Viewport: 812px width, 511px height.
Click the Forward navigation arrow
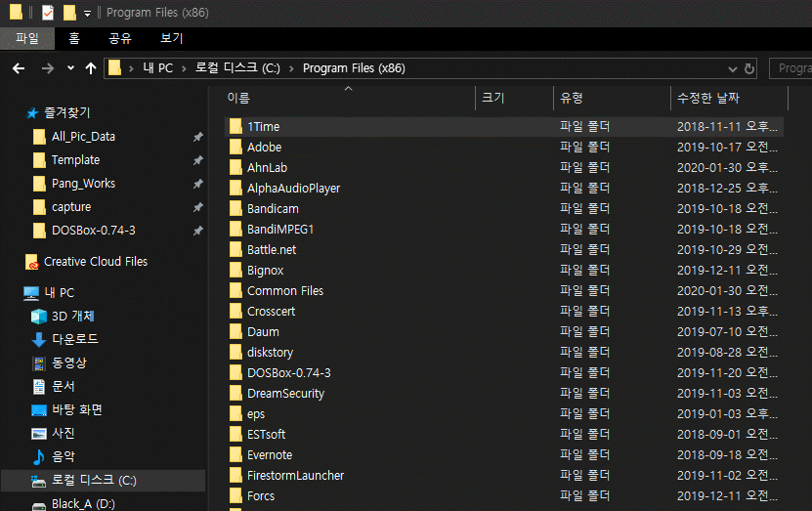pyautogui.click(x=48, y=68)
